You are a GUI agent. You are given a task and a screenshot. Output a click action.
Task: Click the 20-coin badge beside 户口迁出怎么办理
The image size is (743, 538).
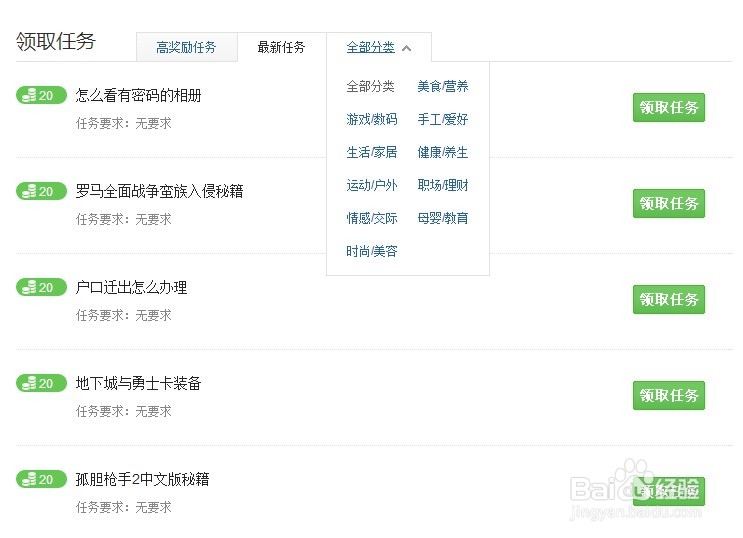click(41, 288)
